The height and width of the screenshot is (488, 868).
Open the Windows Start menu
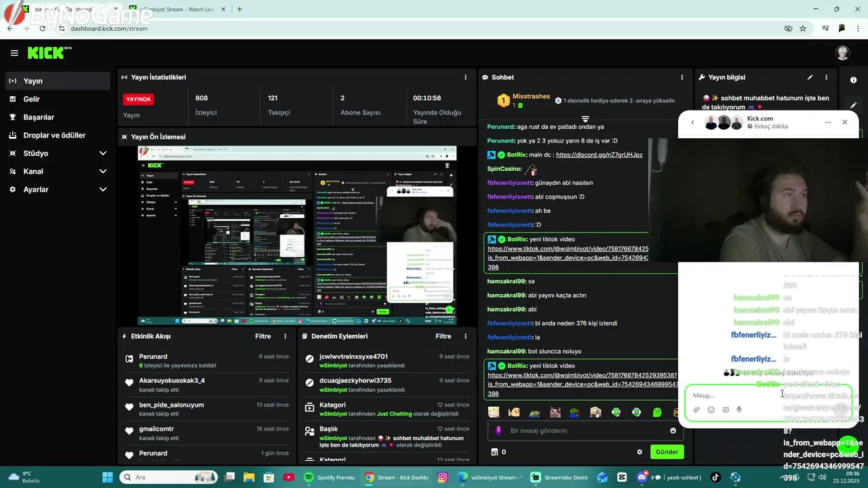(107, 477)
